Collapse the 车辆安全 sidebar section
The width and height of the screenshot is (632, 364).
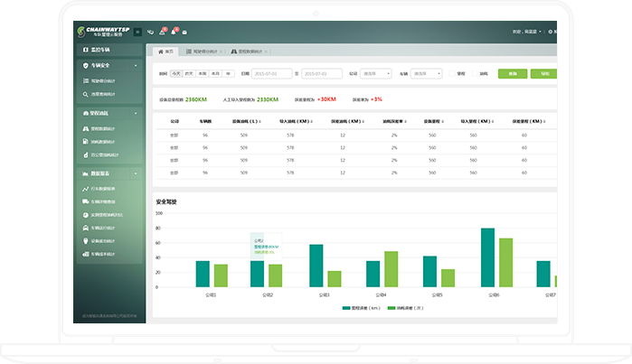coord(136,66)
